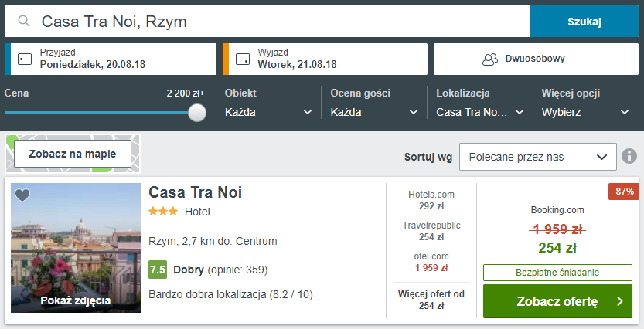Image resolution: width=644 pixels, height=329 pixels.
Task: Expand the Lokalizacja filter dropdown
Action: tap(479, 112)
